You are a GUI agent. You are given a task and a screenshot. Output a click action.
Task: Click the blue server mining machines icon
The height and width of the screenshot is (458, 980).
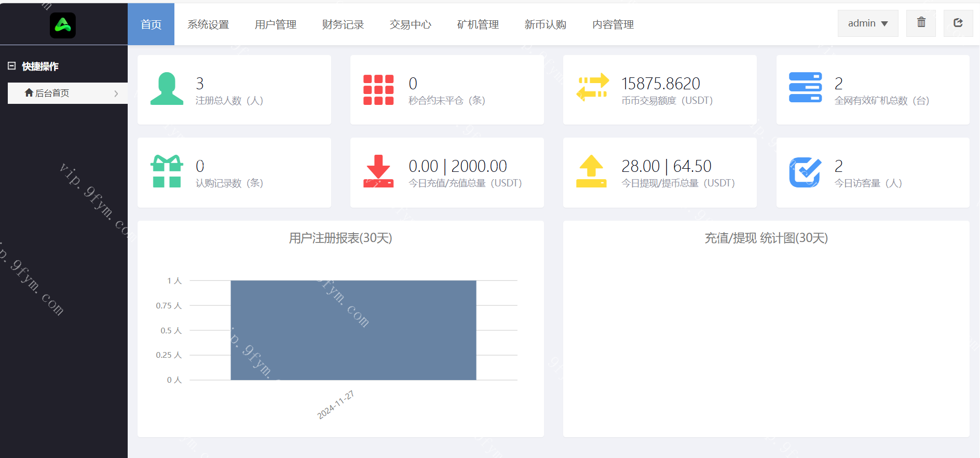pos(805,87)
